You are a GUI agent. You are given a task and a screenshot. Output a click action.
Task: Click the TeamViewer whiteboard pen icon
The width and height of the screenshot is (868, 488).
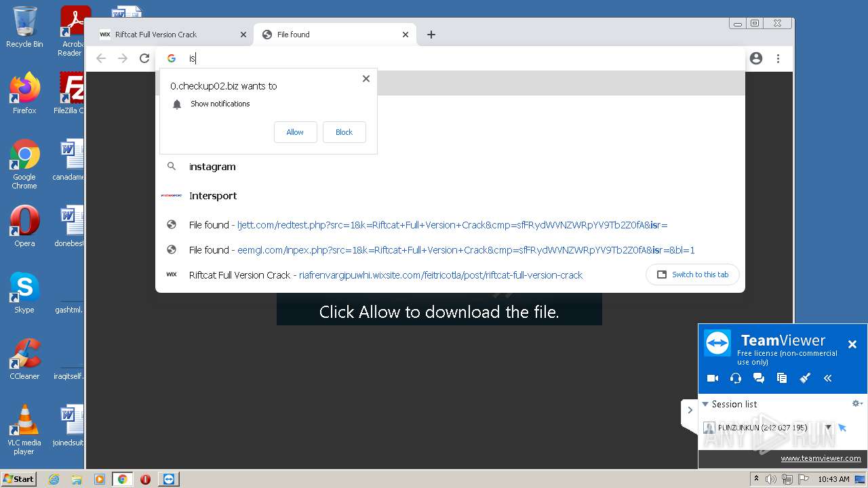pos(805,378)
